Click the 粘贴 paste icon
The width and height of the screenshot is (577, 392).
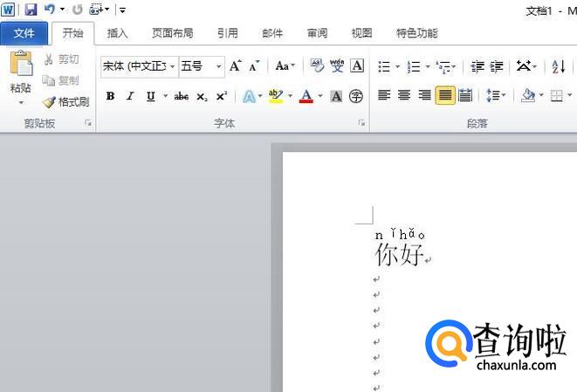click(21, 64)
